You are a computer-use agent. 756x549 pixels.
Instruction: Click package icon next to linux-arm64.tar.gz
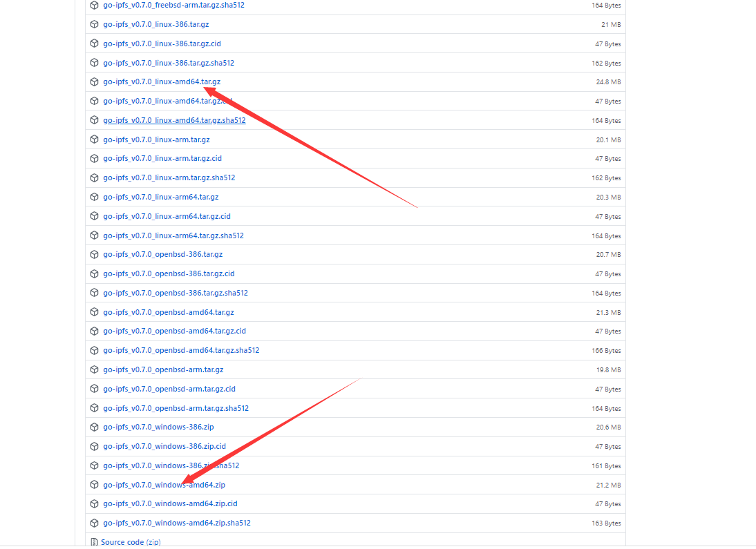point(95,197)
